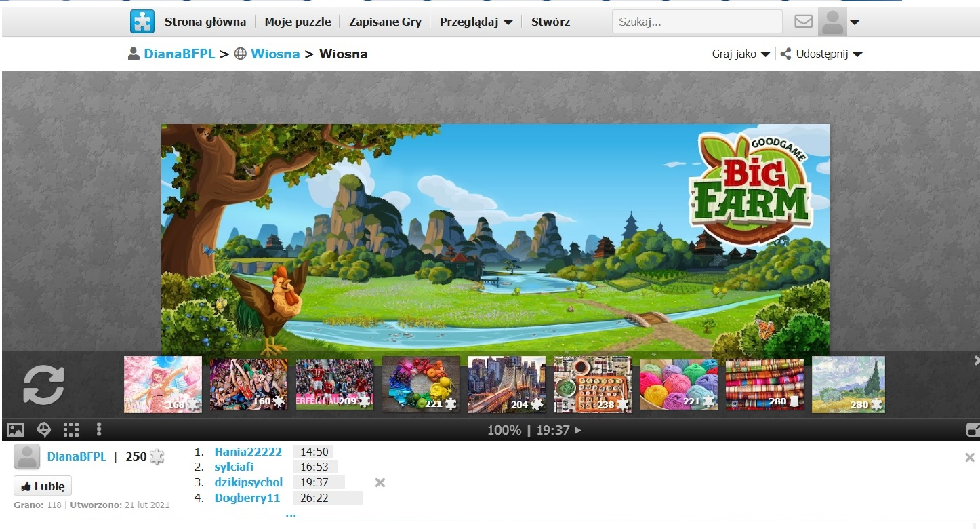
Task: Open Zapisane Gry
Action: (x=385, y=22)
